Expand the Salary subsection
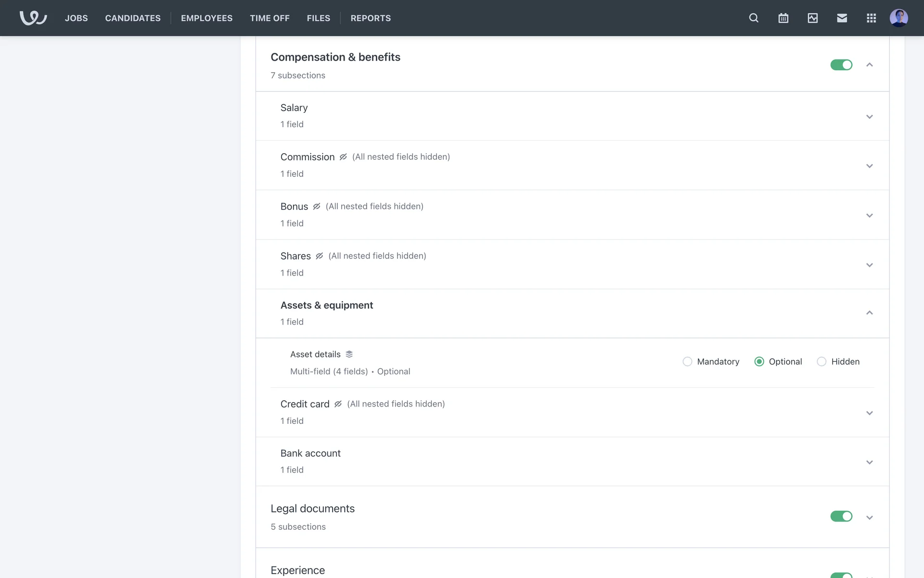 click(869, 117)
